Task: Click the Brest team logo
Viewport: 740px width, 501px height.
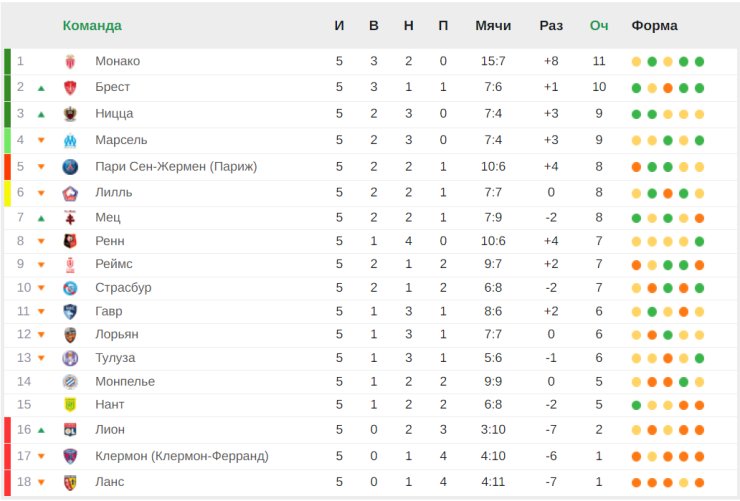Action: pyautogui.click(x=70, y=87)
